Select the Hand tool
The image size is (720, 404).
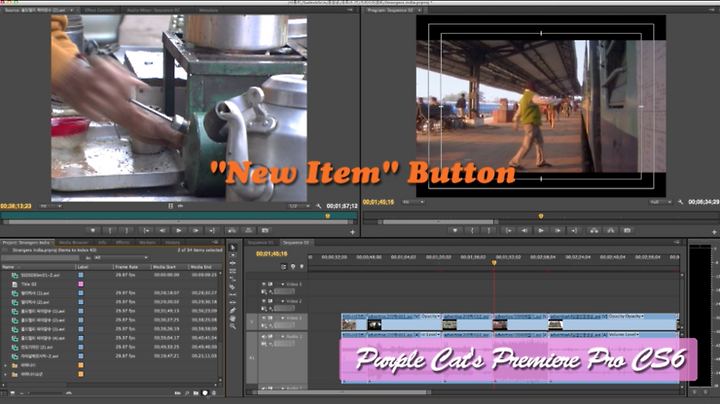pyautogui.click(x=233, y=318)
